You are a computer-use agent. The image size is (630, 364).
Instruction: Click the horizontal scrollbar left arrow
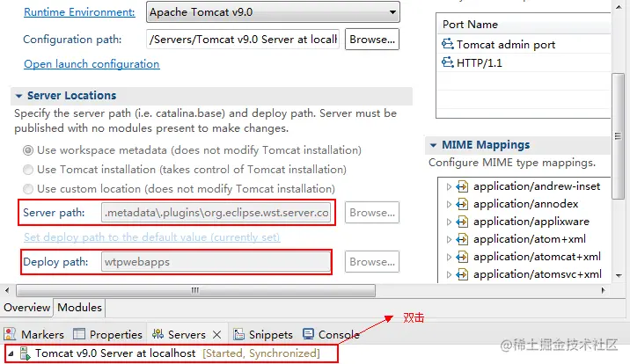(x=7, y=290)
